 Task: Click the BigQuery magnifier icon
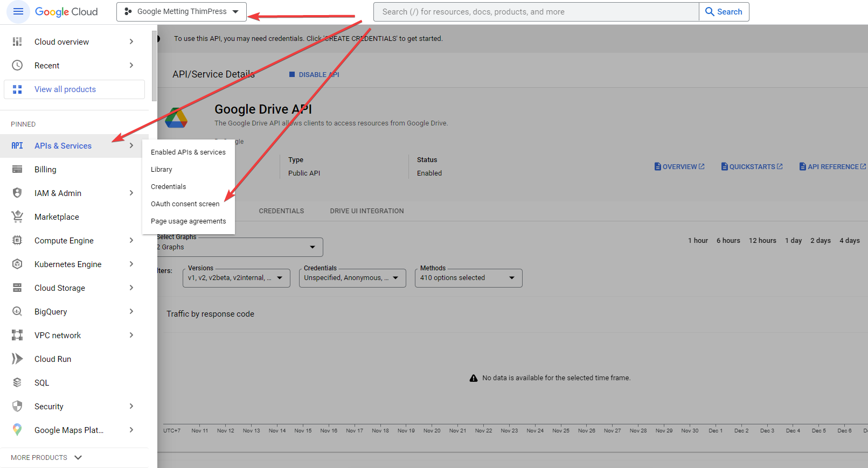coord(17,311)
